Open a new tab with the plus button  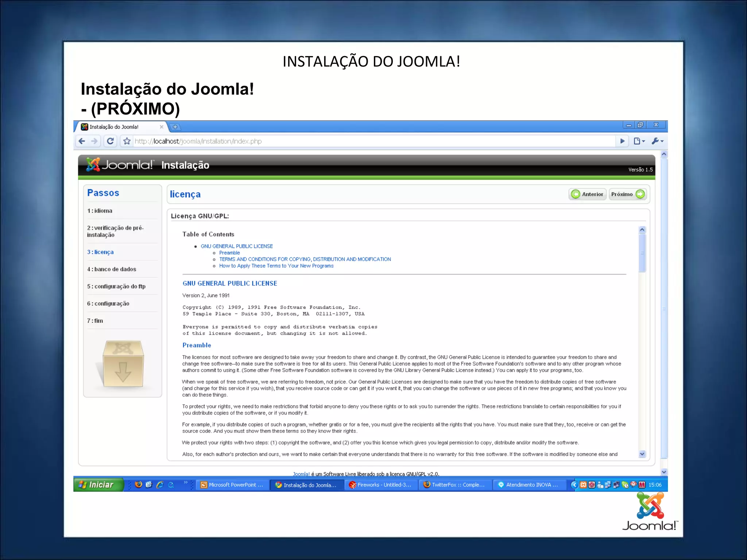click(x=175, y=127)
